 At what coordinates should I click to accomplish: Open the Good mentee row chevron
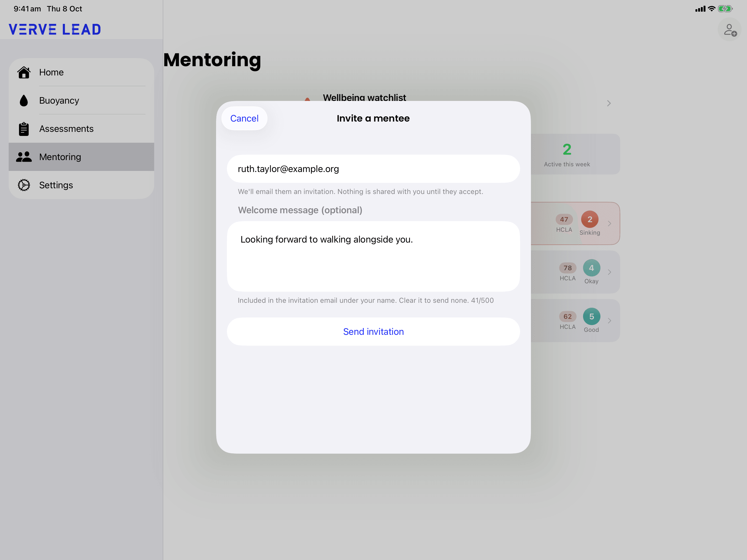(610, 321)
